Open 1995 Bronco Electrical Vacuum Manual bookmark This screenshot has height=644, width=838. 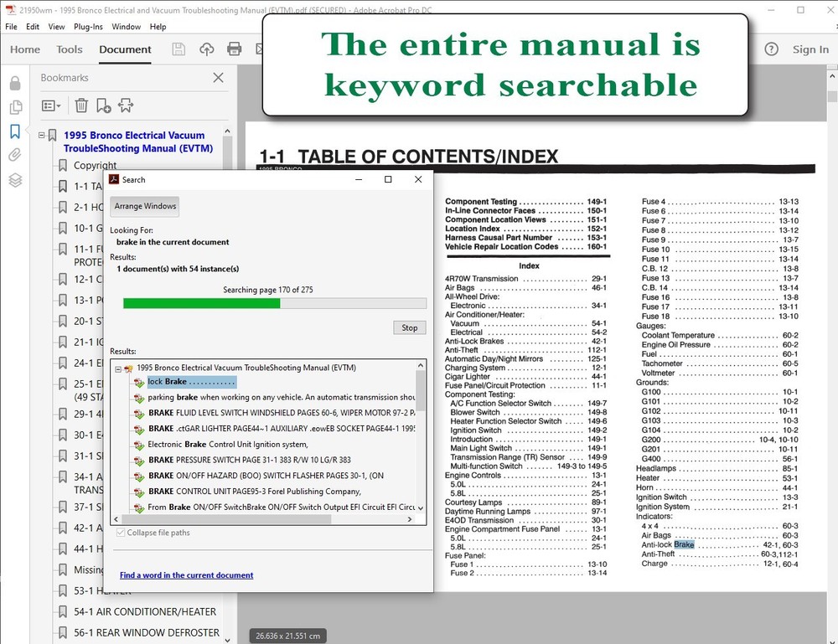138,142
